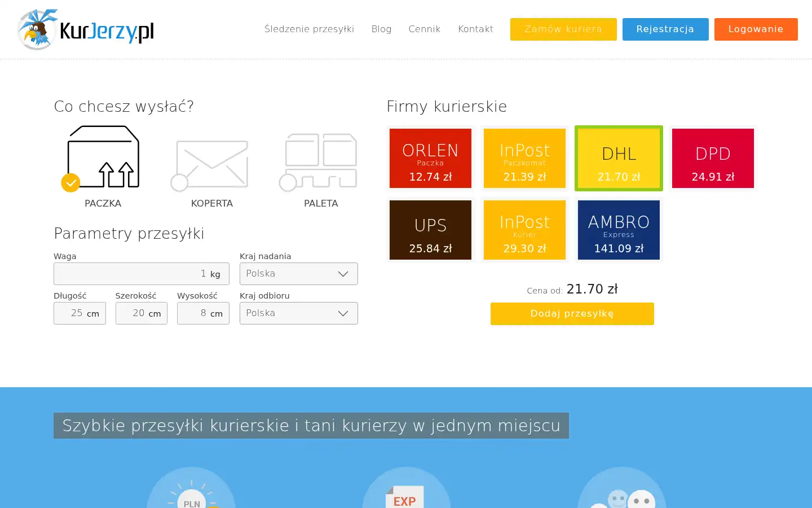Screen dimensions: 812x508
Task: Open the Cennik menu item
Action: (x=425, y=29)
